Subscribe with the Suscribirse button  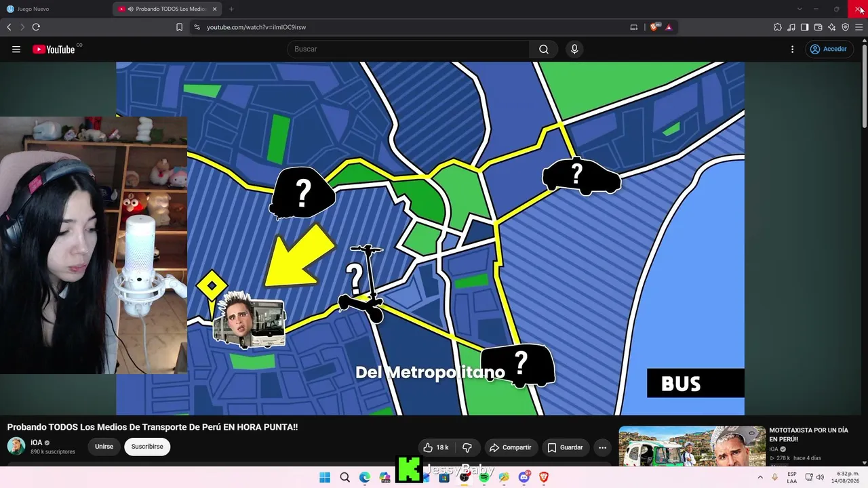tap(147, 447)
